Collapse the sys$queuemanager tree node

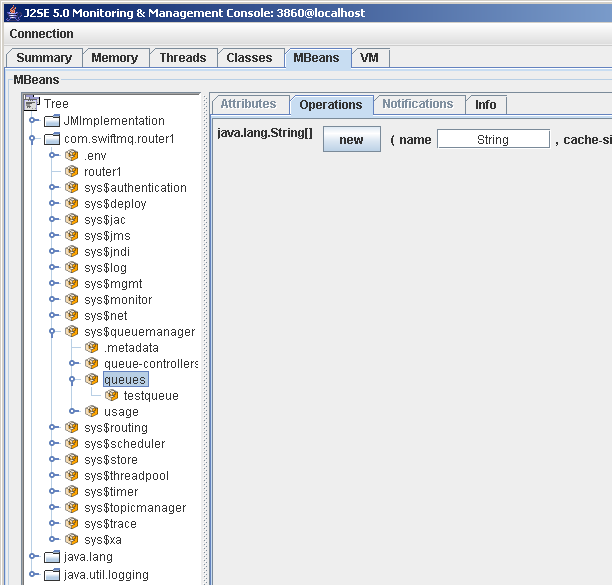coord(53,331)
